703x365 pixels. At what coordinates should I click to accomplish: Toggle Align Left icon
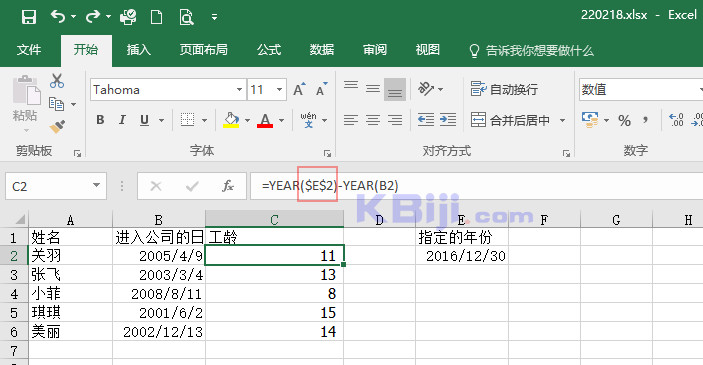(x=351, y=120)
